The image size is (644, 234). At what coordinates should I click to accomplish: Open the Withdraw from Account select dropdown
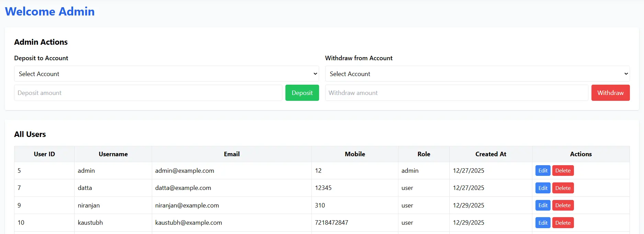tap(477, 74)
